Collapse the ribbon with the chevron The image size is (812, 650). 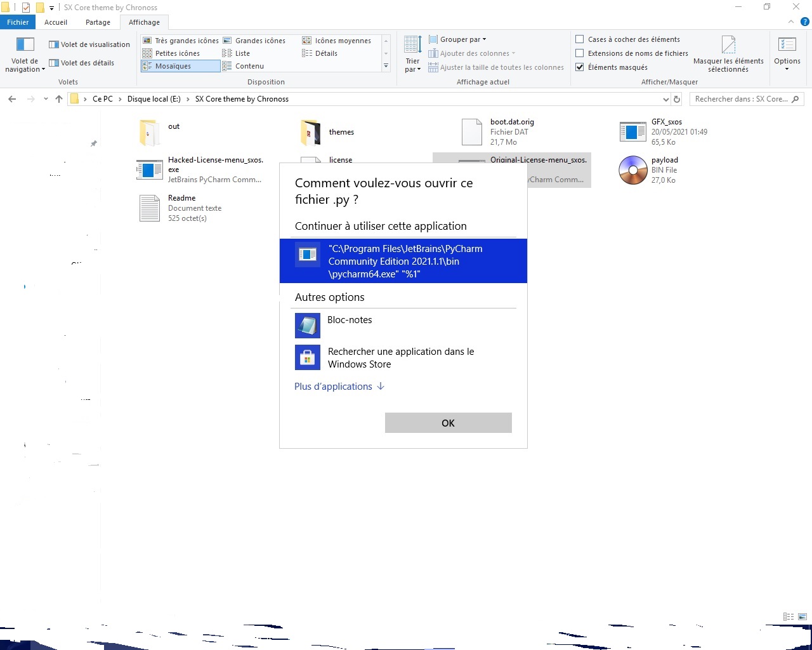coord(791,22)
